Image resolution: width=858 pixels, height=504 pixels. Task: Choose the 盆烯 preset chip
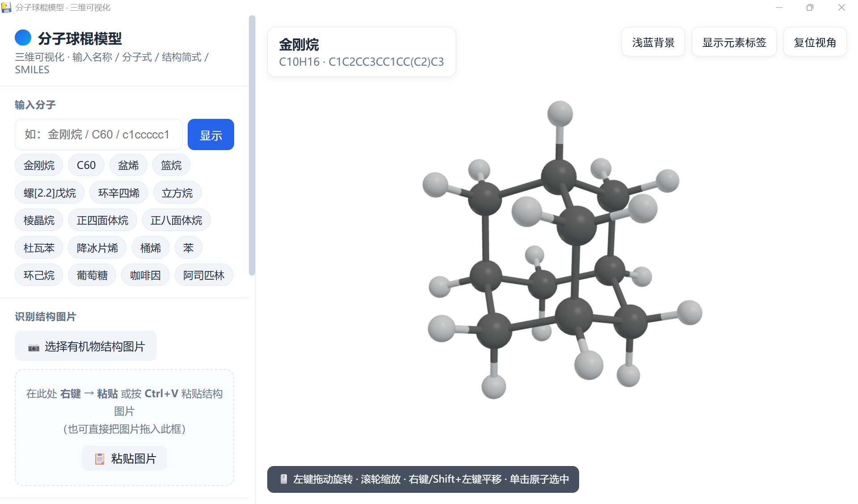tap(128, 165)
